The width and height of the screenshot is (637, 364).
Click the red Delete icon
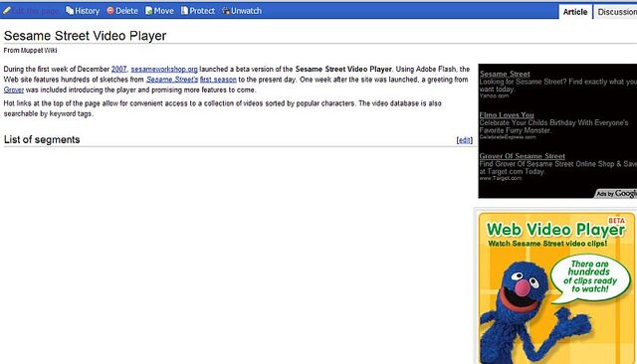[x=110, y=11]
